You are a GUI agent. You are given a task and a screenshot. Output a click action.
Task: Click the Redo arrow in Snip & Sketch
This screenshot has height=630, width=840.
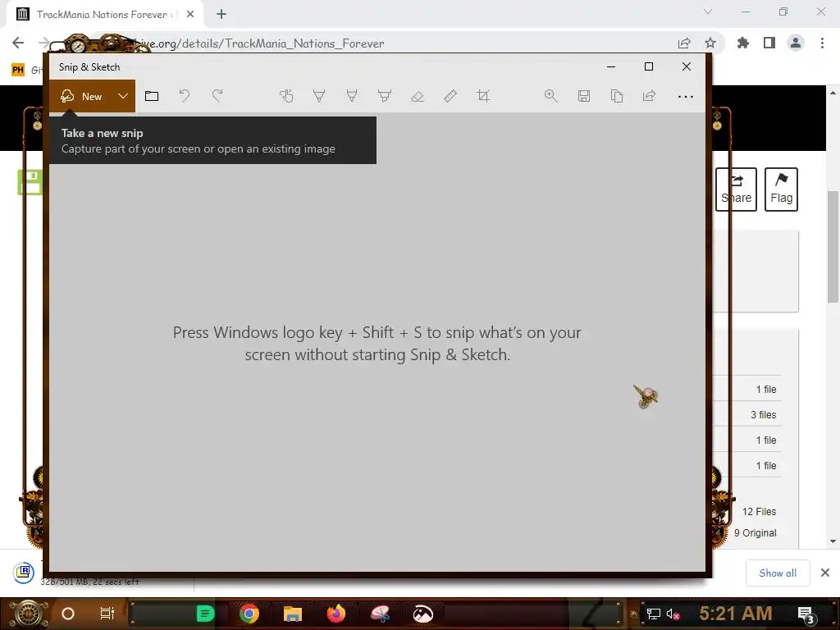[217, 96]
